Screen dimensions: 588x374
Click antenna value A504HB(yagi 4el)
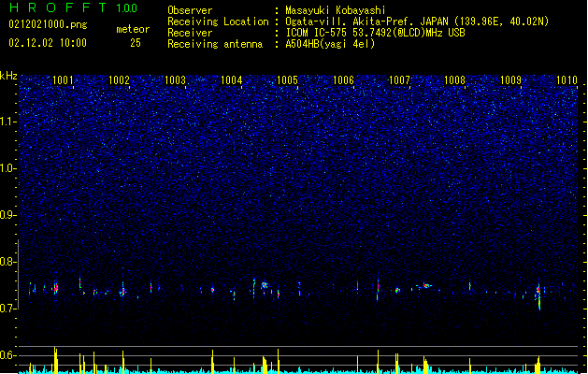pyautogui.click(x=330, y=44)
